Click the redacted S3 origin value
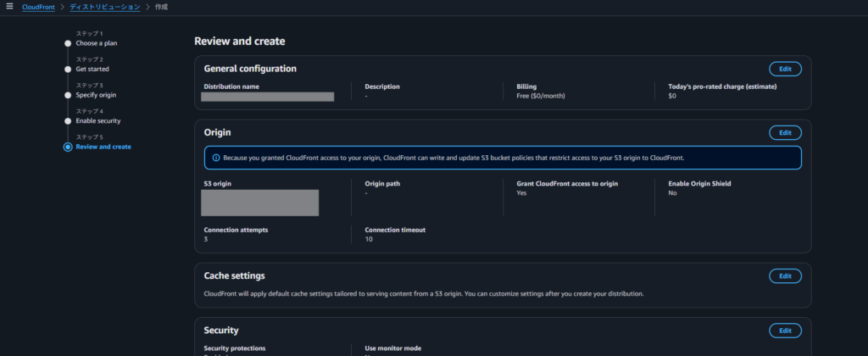868x356 pixels. 259,203
